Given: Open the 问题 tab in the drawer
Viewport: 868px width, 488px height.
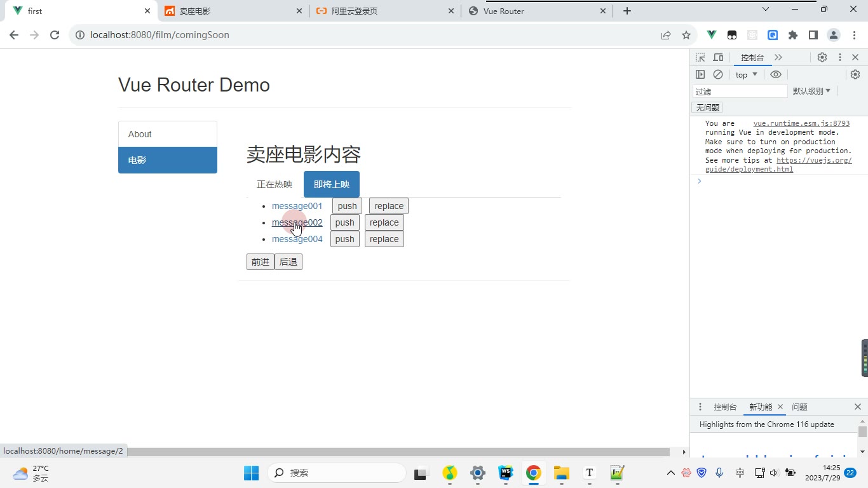Looking at the screenshot, I should click(x=800, y=407).
